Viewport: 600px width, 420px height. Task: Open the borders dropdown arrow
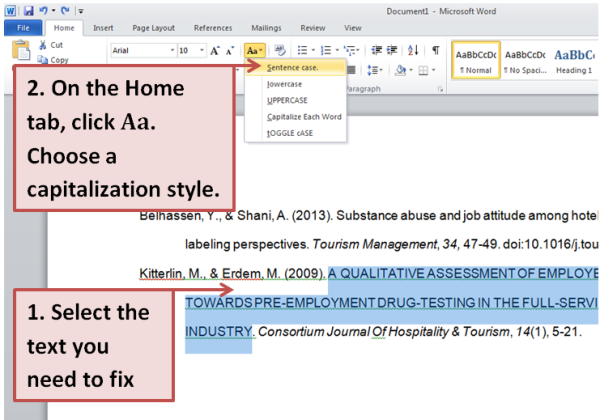[434, 70]
